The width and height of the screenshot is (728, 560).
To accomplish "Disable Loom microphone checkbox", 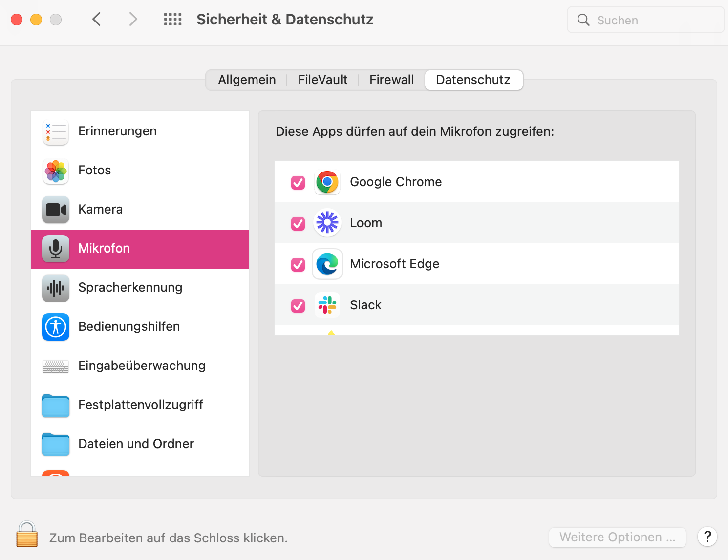I will coord(298,223).
